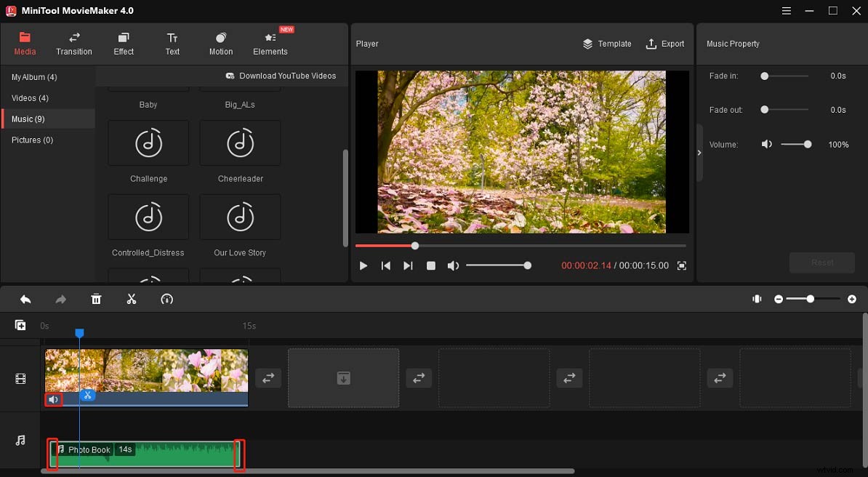Adjust the Volume slider to lower music volume
Screen dimensions: 868x477
pyautogui.click(x=807, y=144)
